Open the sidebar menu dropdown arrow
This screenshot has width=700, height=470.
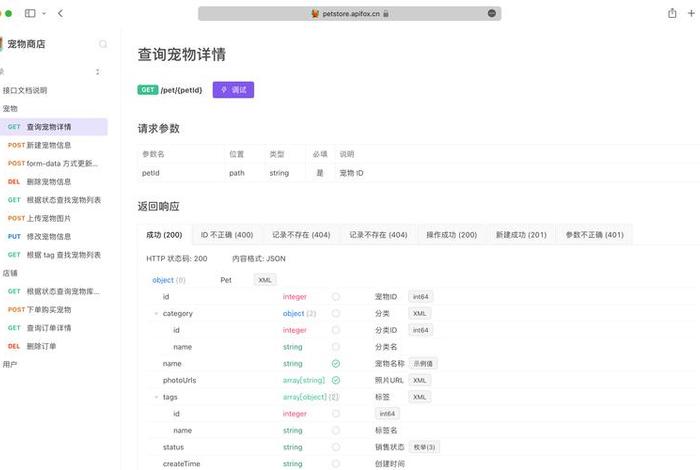point(44,13)
